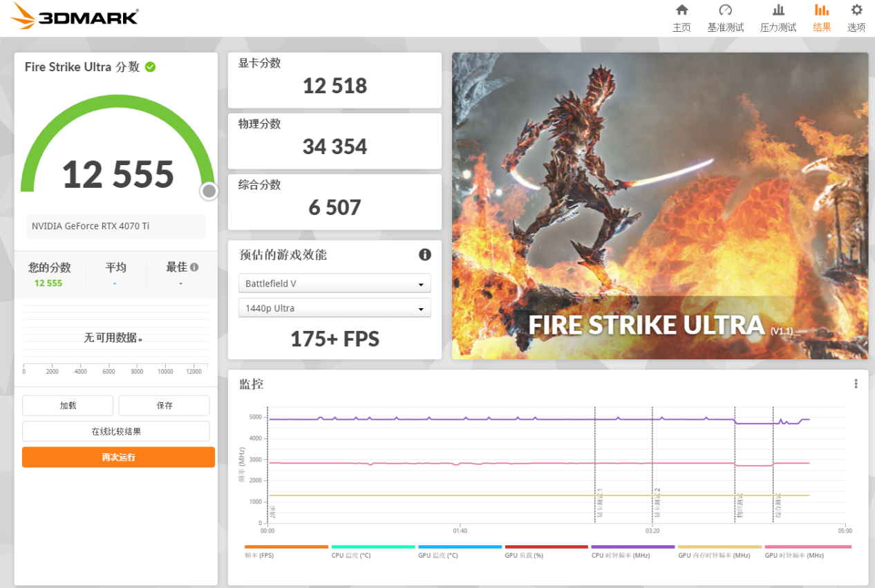This screenshot has height=588, width=875.
Task: Click Fire Strike Ultra 分数 title
Action: 82,67
